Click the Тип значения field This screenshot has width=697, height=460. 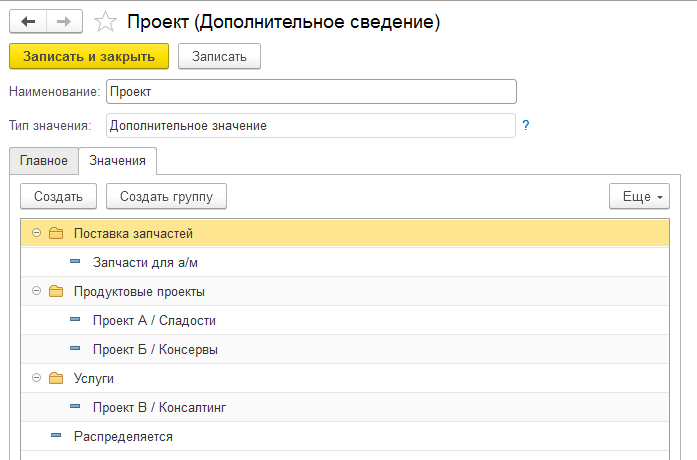[x=311, y=125]
